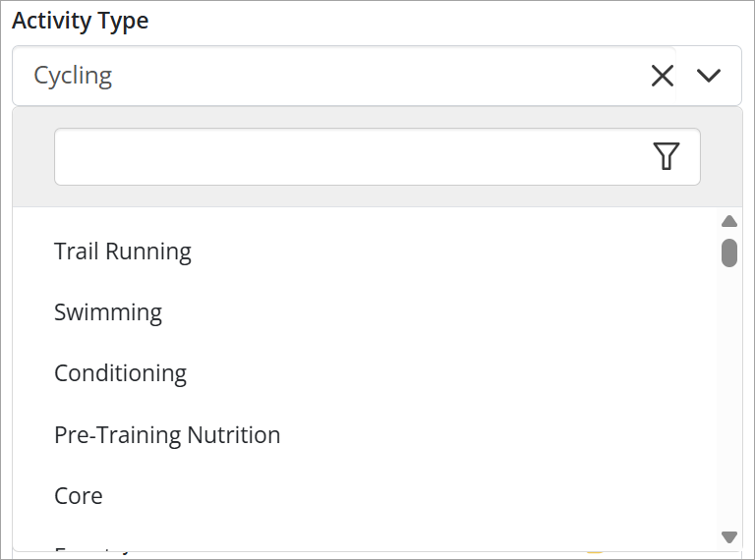Click the Cycling text in the combo box

(x=73, y=76)
